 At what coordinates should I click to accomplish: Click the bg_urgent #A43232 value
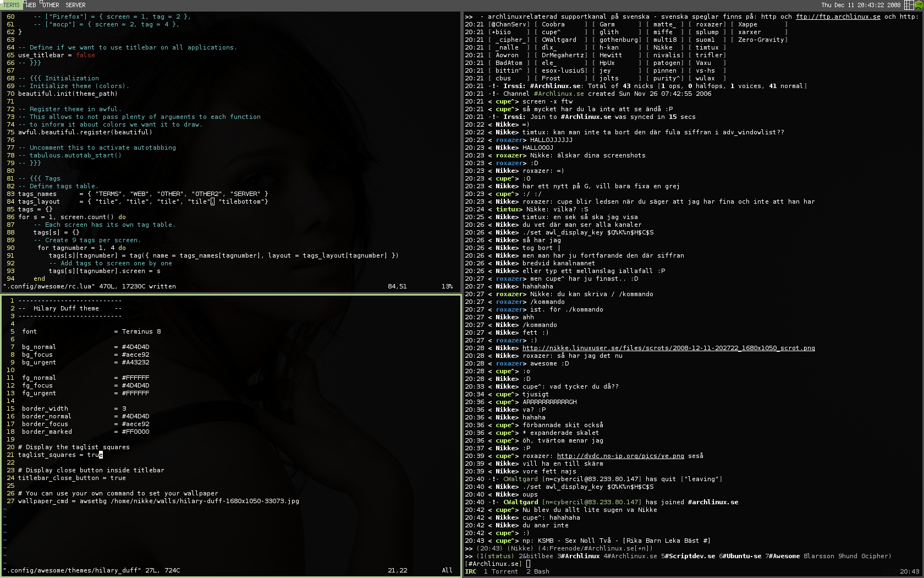[x=135, y=362]
